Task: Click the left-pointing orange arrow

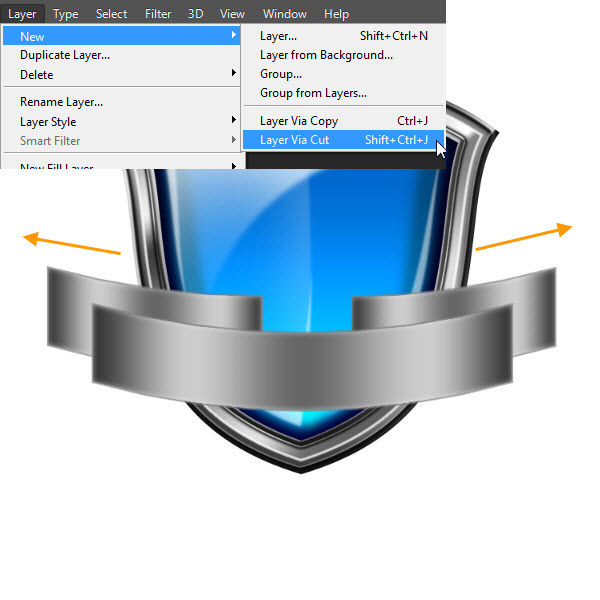Action: pos(70,245)
